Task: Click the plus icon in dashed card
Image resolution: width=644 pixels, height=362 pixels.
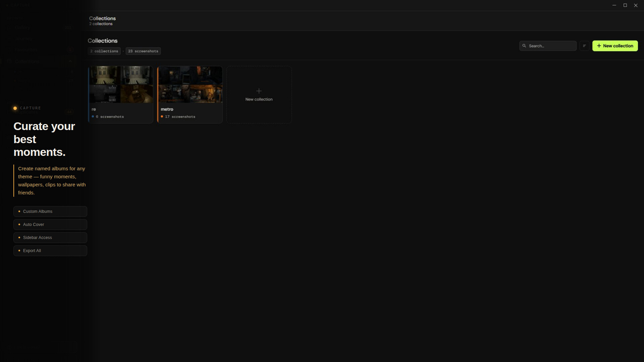Action: pos(259,91)
